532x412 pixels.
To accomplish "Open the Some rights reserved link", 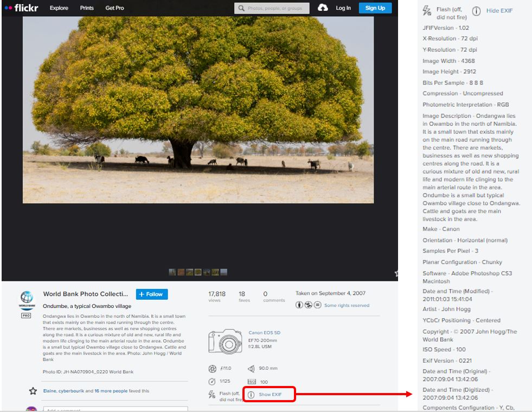I will [347, 305].
